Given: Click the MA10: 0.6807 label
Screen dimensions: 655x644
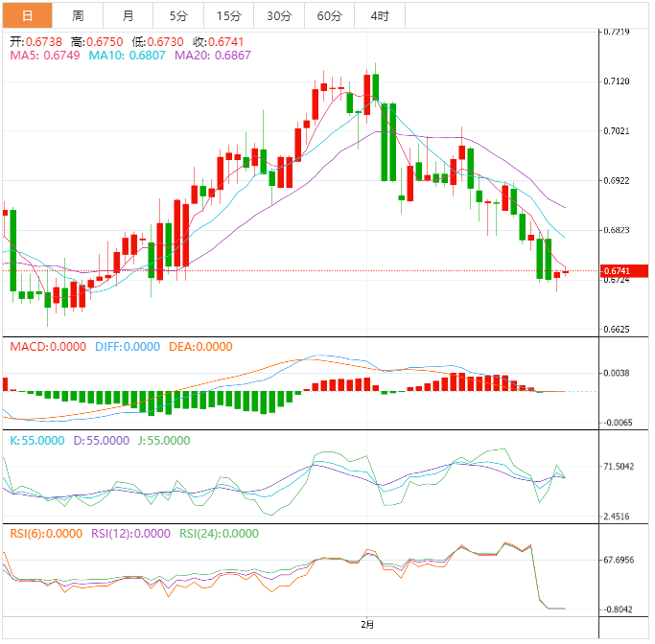Looking at the screenshot, I should point(127,55).
